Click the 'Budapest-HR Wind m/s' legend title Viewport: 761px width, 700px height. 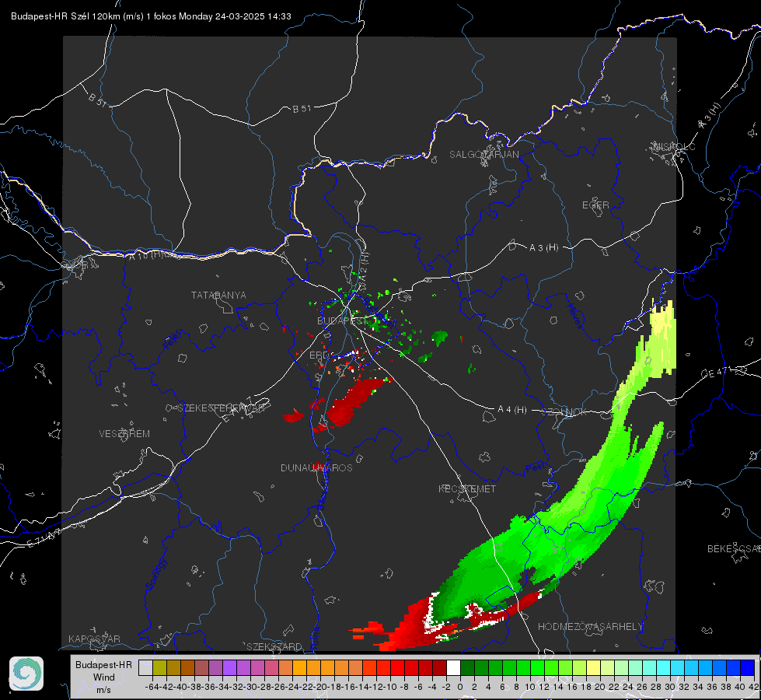point(103,677)
